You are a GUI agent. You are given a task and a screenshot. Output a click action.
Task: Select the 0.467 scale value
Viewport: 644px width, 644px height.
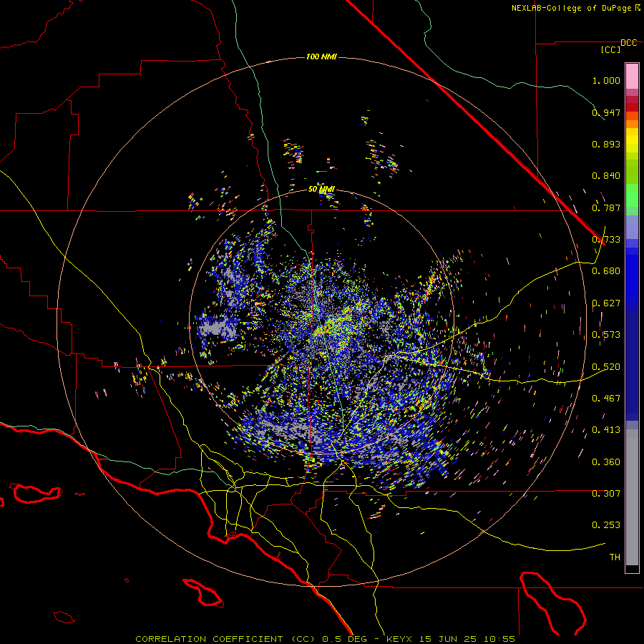pyautogui.click(x=606, y=399)
